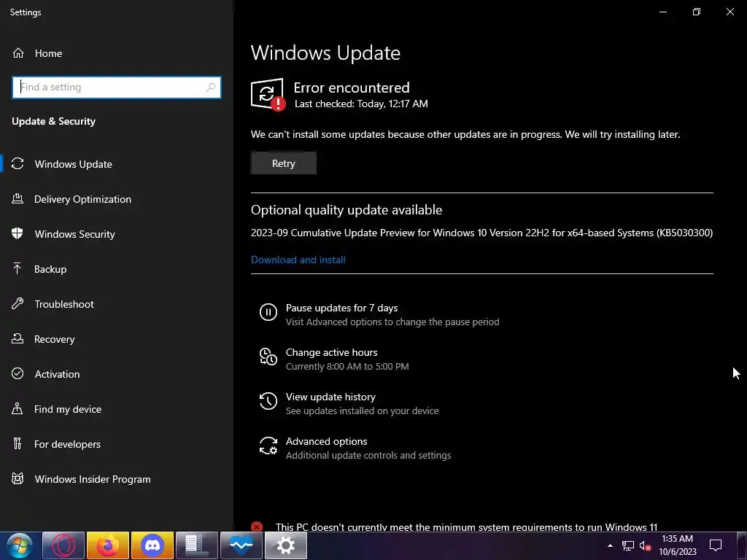This screenshot has width=747, height=560.
Task: Restore down the Settings window
Action: point(697,12)
